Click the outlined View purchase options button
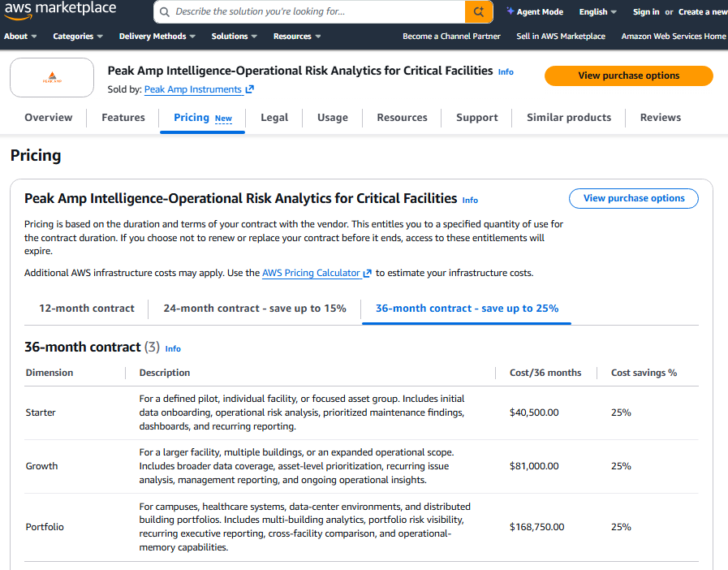 point(634,198)
